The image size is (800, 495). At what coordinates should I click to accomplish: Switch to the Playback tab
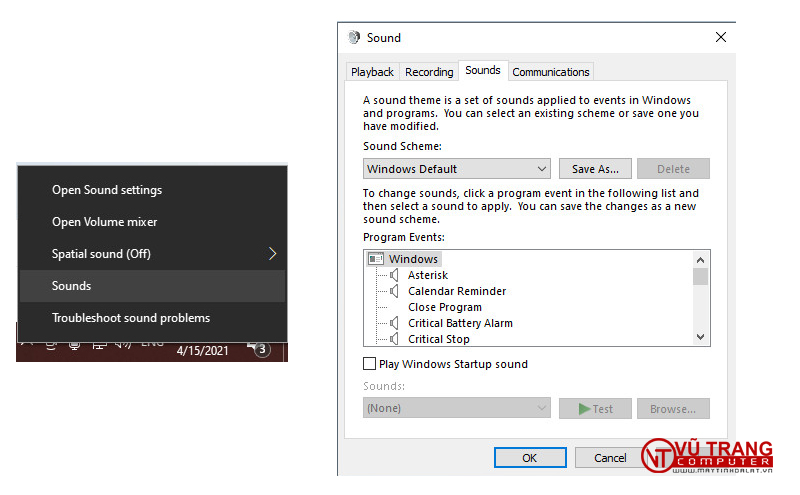[372, 72]
